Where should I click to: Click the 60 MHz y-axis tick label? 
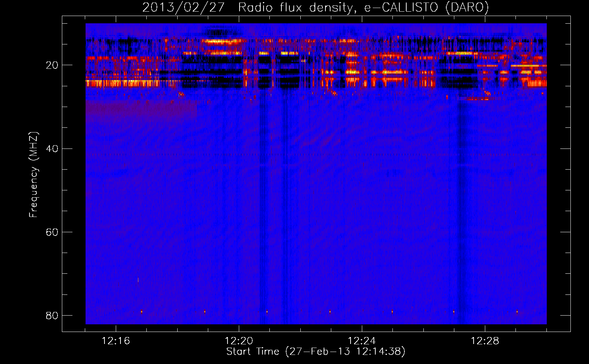click(52, 232)
